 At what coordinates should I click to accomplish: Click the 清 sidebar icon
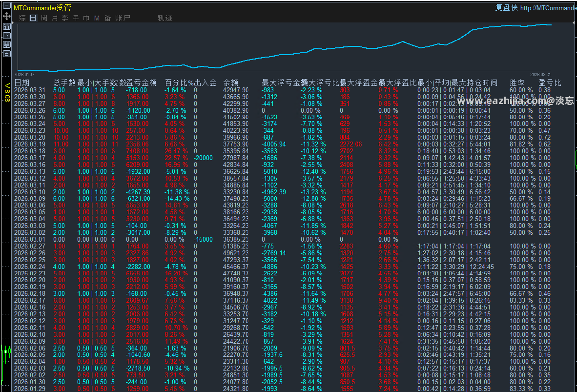pos(7,26)
